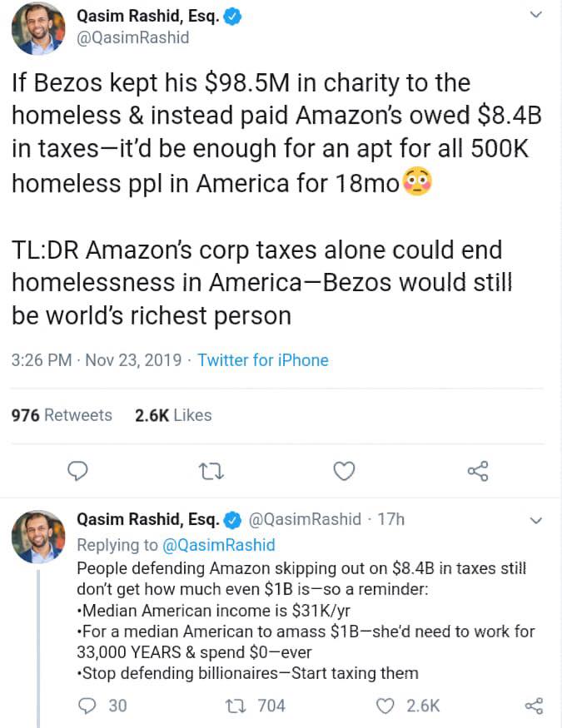Image resolution: width=562 pixels, height=728 pixels.
Task: Open the reply's 17h timestamp
Action: pos(390,519)
